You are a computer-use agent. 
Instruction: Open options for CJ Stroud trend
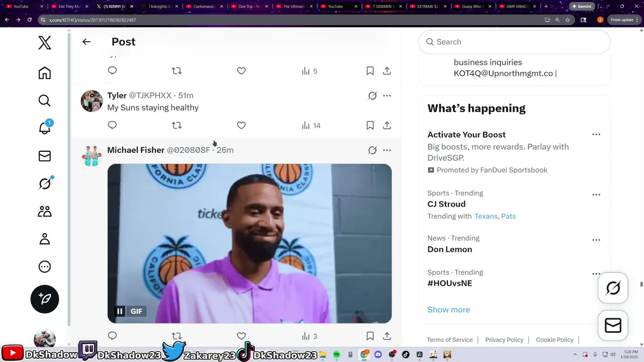coord(596,195)
